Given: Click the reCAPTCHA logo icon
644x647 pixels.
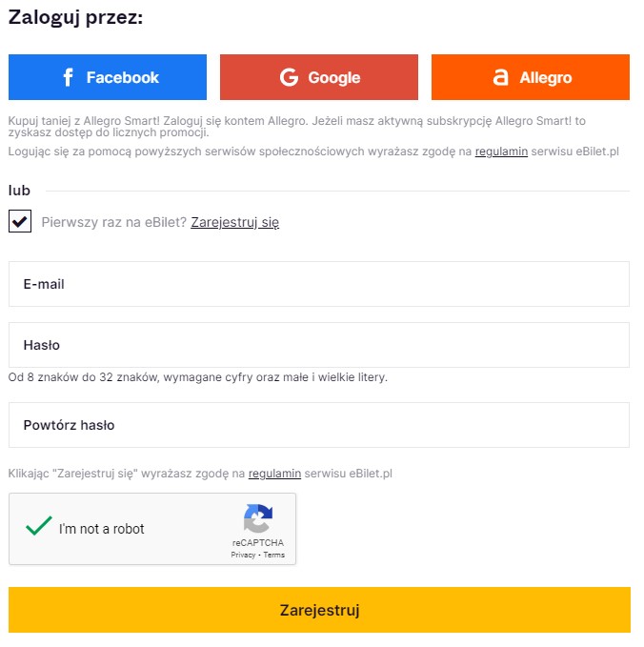Looking at the screenshot, I should pos(258,518).
